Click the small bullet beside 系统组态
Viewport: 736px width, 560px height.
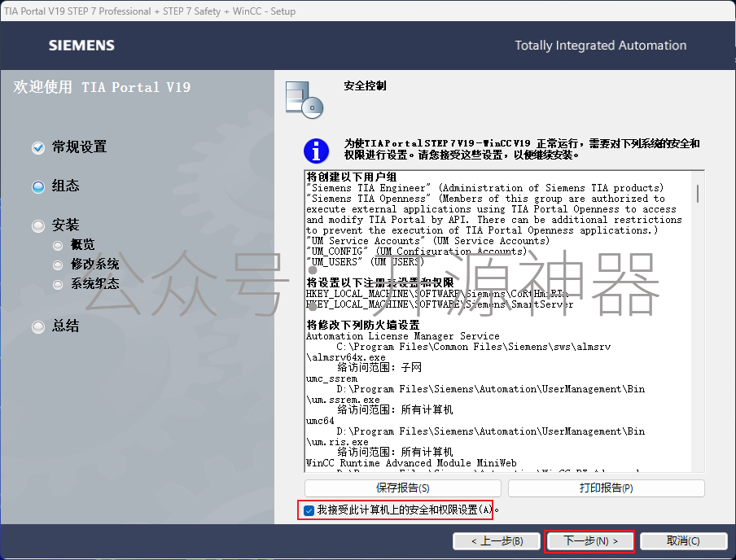(x=58, y=284)
